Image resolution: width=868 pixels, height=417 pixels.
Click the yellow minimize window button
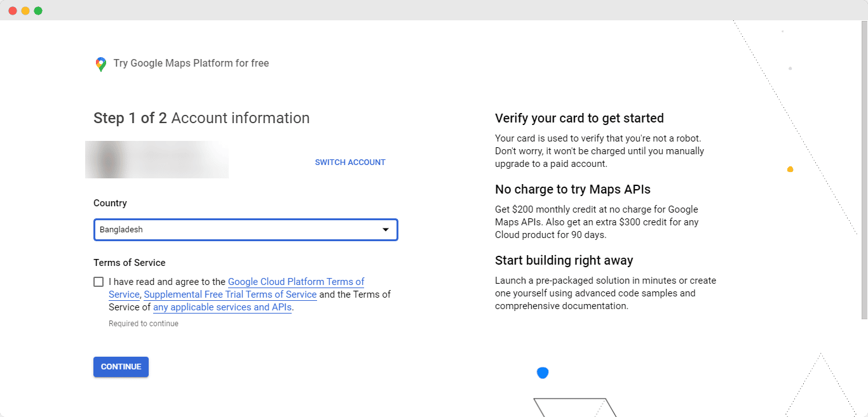point(25,11)
